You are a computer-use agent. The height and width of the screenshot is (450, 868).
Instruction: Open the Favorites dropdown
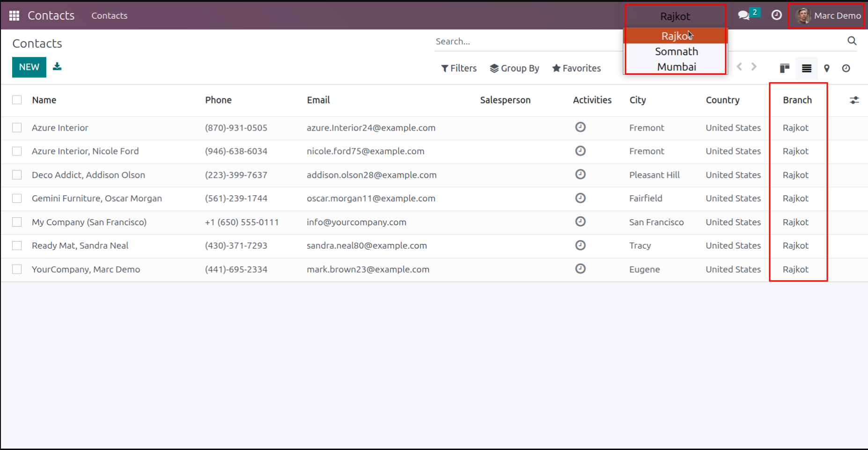[x=576, y=68]
